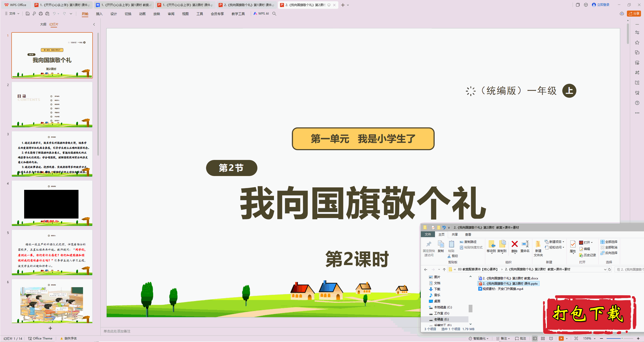
Task: Click 新建文件夹 in Explorer ribbon
Action: 538,249
